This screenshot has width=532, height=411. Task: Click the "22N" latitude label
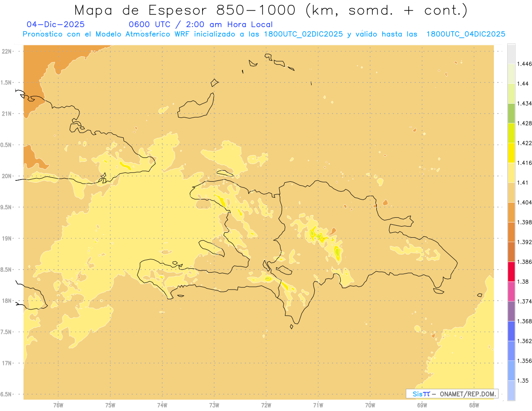(7, 51)
